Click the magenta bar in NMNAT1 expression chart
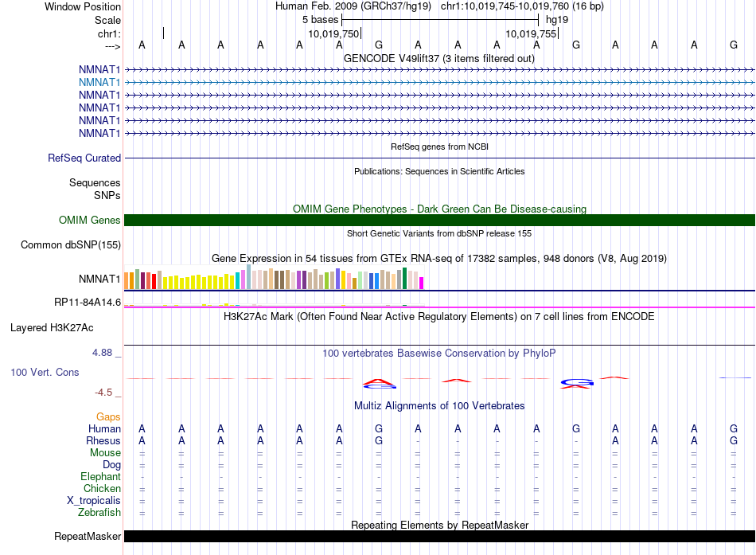The image size is (756, 555). [x=422, y=283]
